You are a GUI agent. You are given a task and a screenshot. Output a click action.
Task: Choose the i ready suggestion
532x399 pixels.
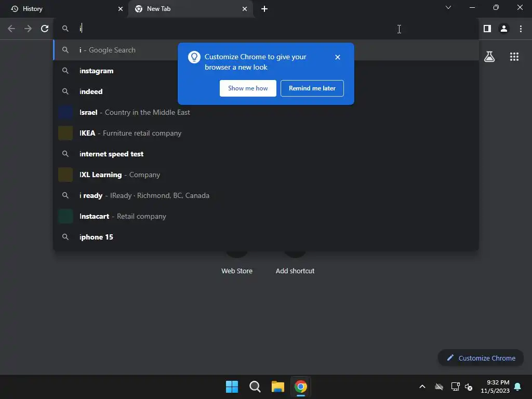[x=266, y=195]
